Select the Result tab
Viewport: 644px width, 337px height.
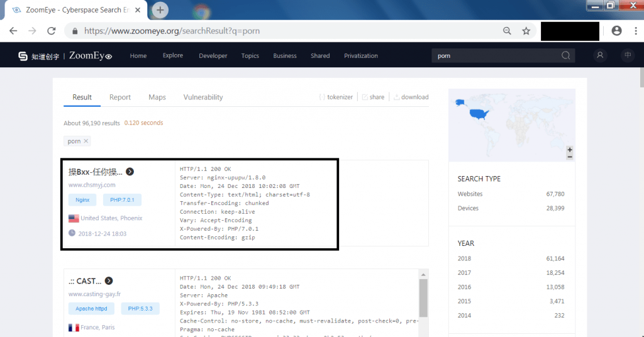(82, 97)
